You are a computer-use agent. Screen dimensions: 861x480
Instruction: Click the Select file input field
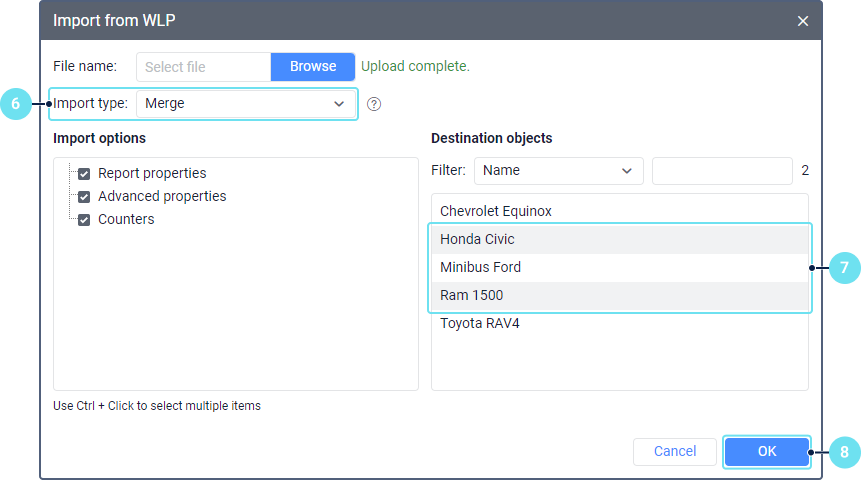pos(204,67)
